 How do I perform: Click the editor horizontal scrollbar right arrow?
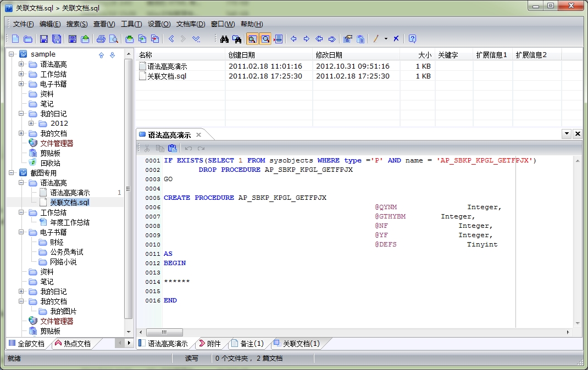(568, 332)
